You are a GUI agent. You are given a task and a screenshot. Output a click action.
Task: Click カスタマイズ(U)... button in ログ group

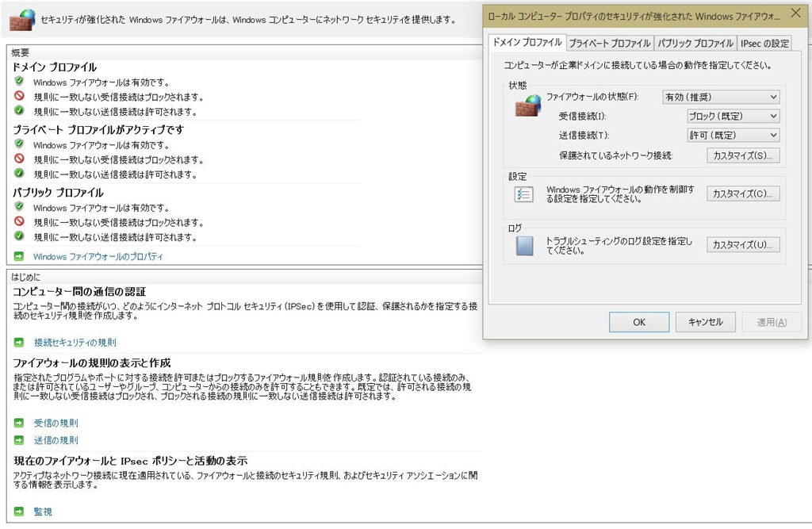(x=743, y=244)
